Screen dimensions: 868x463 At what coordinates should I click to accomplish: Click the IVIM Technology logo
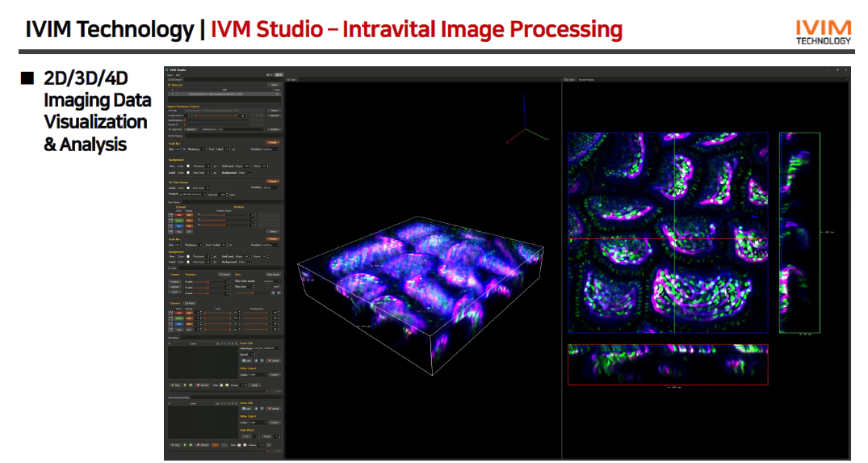823,31
